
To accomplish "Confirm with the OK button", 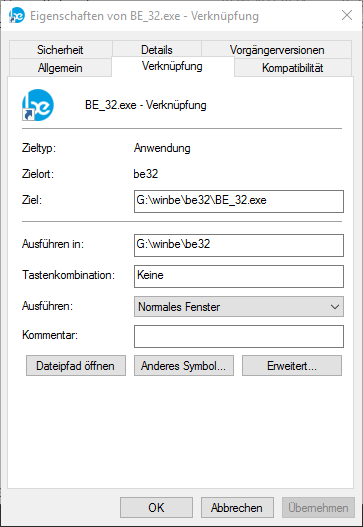I will [156, 508].
